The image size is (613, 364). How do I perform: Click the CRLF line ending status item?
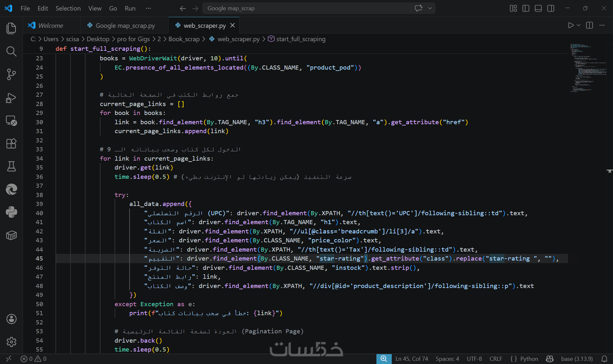click(x=496, y=359)
